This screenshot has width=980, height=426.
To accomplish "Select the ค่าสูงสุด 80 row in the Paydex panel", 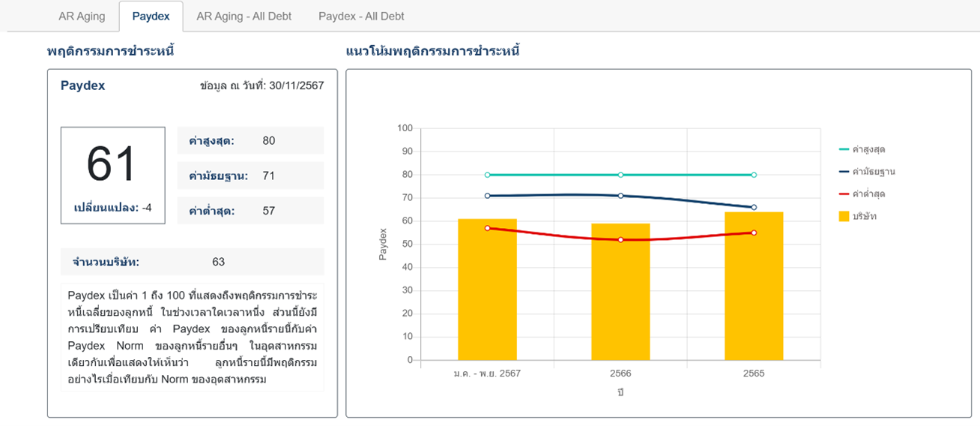I will (250, 141).
